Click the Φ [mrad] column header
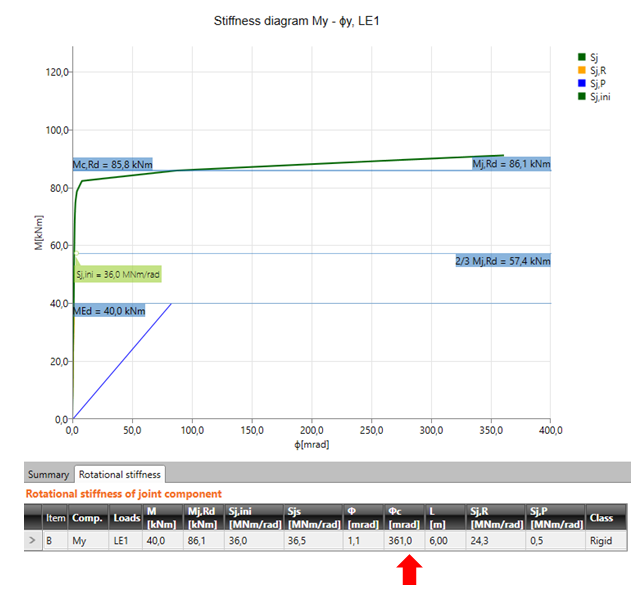This screenshot has width=642, height=593. point(364,518)
